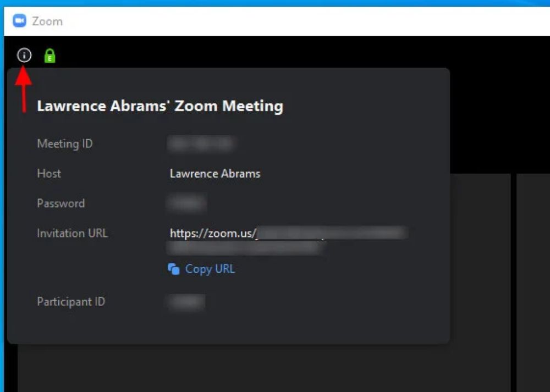The height and width of the screenshot is (392, 550).
Task: Select the blurred Password value
Action: [186, 203]
